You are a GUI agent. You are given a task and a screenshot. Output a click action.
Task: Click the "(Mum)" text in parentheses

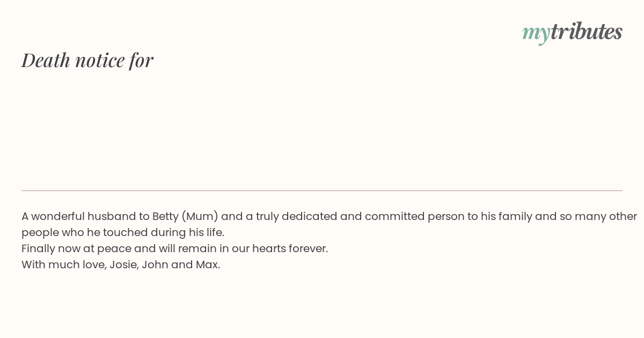200,217
